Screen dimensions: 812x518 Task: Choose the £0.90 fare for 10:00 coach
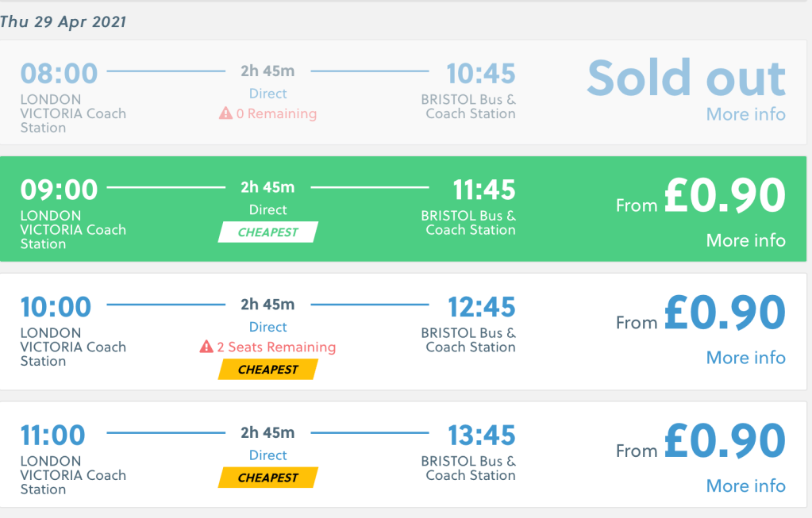[x=724, y=313]
